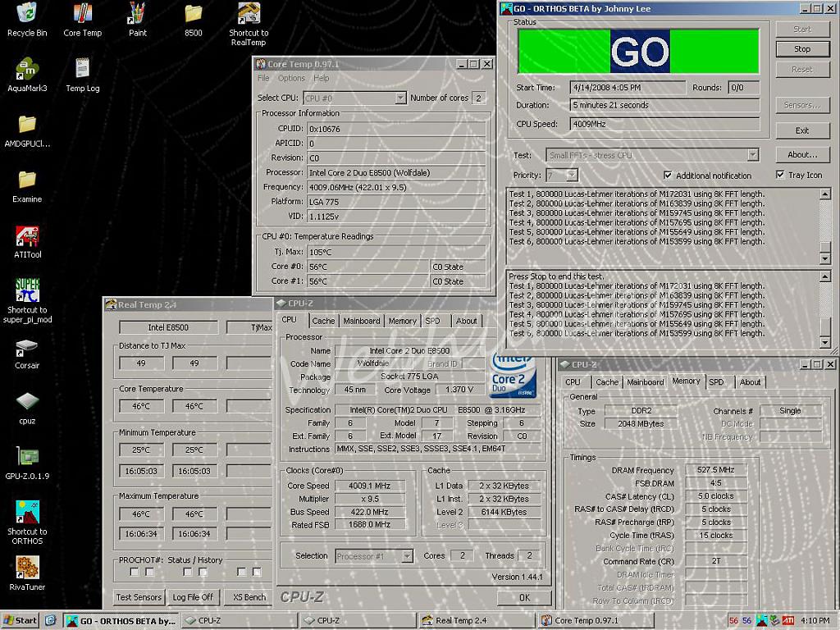
Task: Click the green GO status bar in ORTHOS
Action: pos(638,51)
